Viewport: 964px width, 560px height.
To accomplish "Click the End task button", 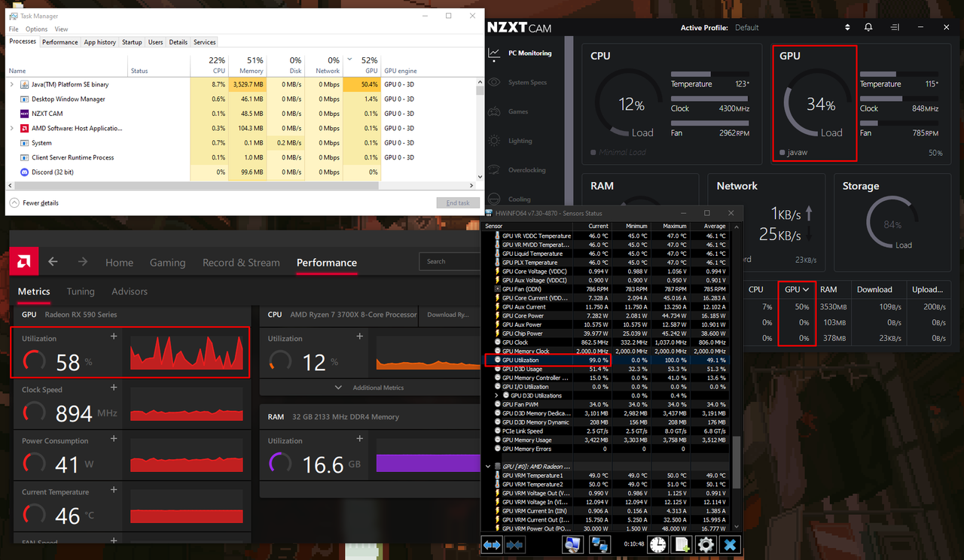I will (458, 202).
